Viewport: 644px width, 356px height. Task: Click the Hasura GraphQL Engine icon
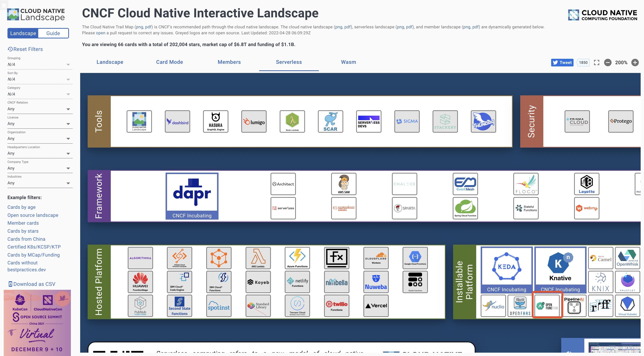tap(215, 121)
